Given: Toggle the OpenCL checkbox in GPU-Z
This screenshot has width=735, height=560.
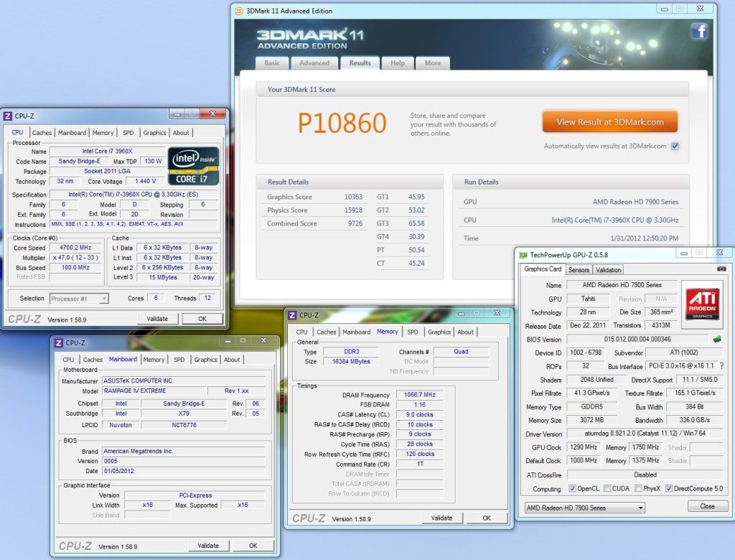Looking at the screenshot, I should click(x=572, y=488).
